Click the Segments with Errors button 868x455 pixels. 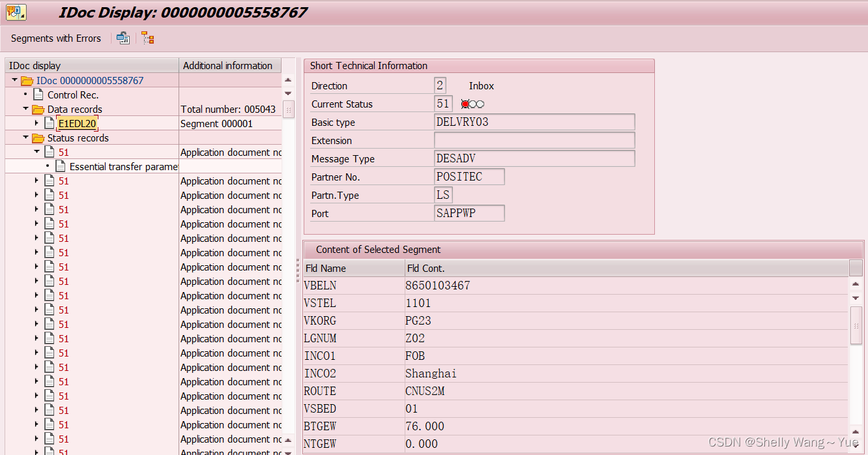(x=55, y=38)
